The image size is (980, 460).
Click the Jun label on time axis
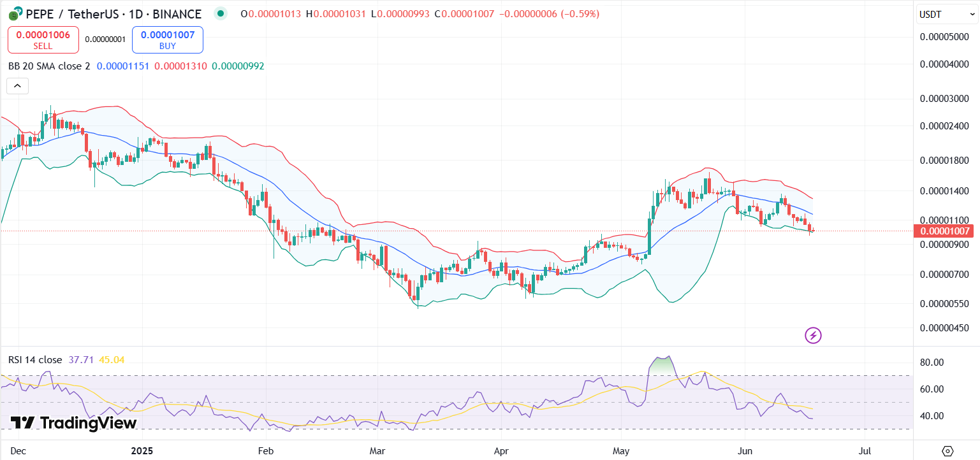pos(743,451)
